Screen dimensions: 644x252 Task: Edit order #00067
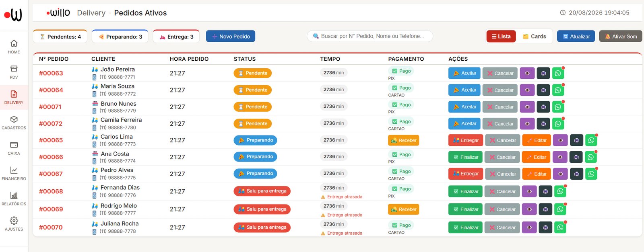(537, 174)
